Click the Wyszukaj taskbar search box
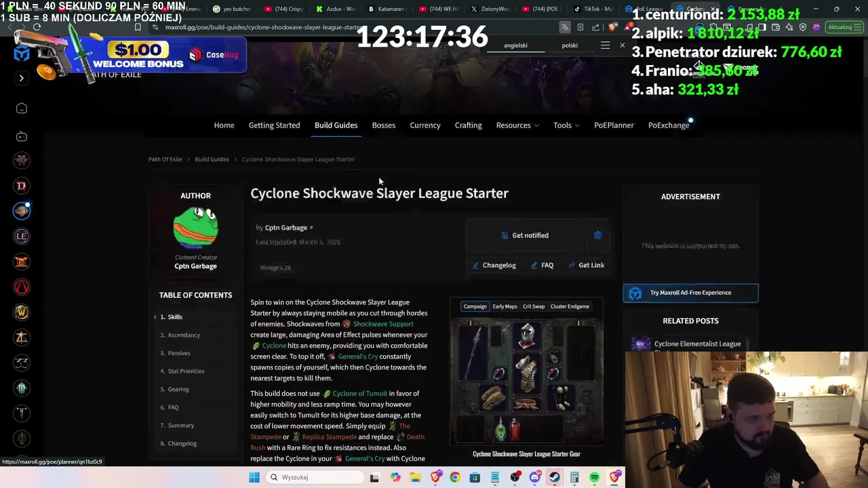The image size is (868, 488). 314,477
